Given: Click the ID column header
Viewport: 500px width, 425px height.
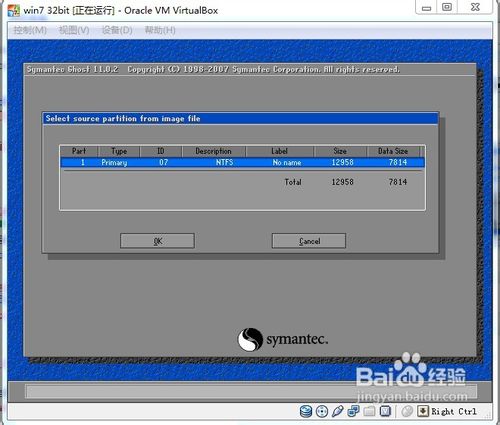Looking at the screenshot, I should tap(161, 151).
